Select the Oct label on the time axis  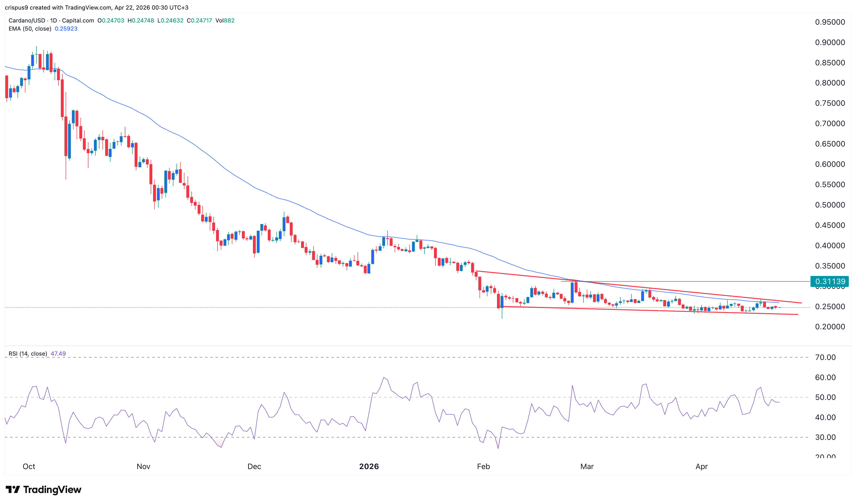pyautogui.click(x=29, y=466)
